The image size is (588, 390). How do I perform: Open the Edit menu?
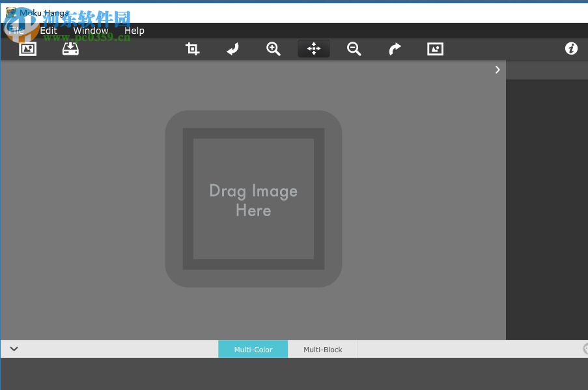[49, 31]
